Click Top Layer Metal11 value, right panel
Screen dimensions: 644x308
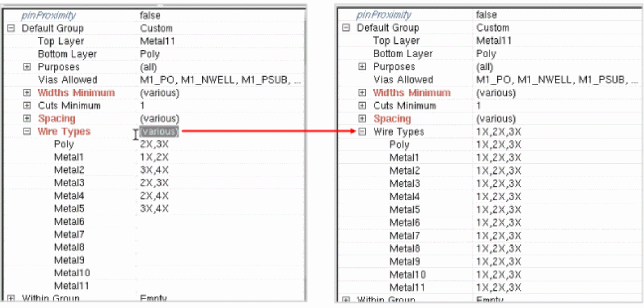point(494,41)
